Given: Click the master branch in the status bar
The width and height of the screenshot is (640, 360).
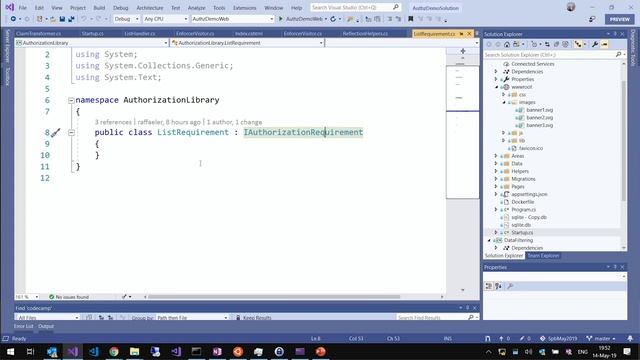Looking at the screenshot, I should point(600,338).
